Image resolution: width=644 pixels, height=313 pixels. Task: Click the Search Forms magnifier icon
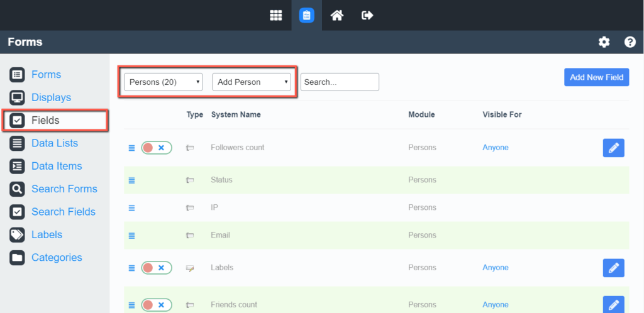click(x=17, y=189)
